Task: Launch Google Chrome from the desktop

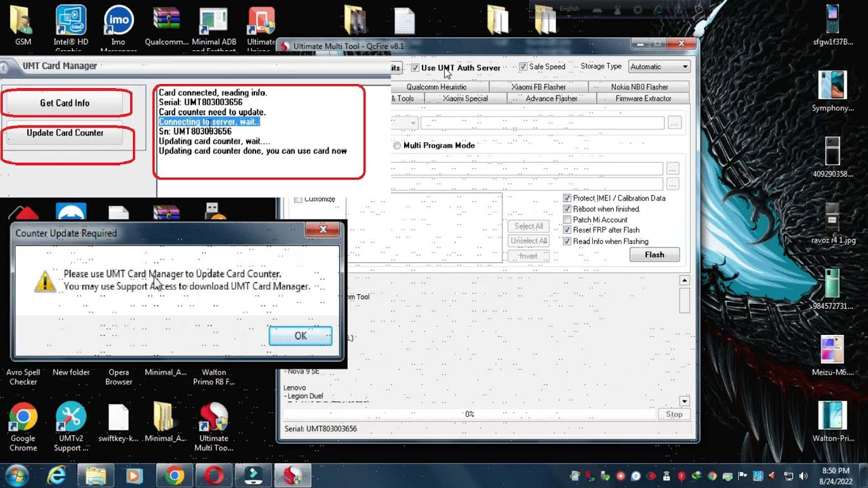Action: (x=23, y=427)
